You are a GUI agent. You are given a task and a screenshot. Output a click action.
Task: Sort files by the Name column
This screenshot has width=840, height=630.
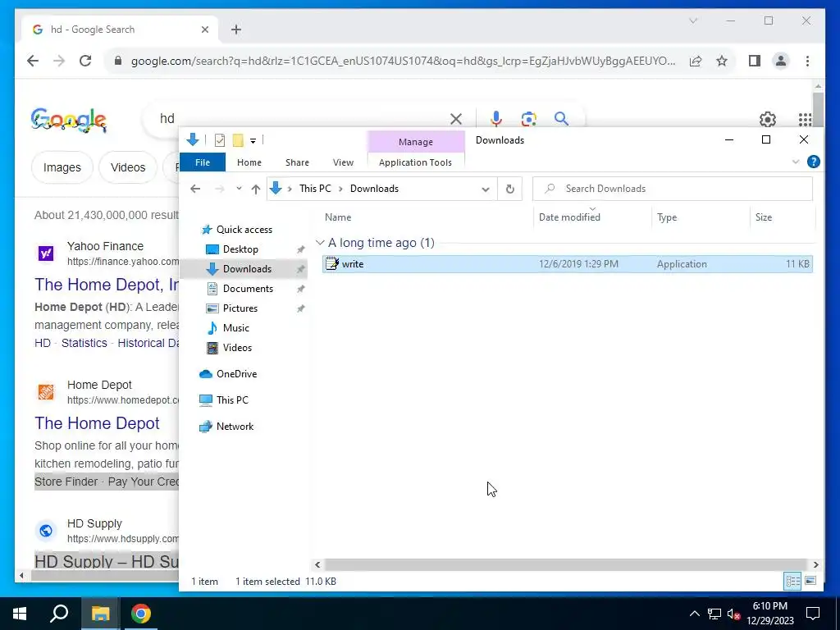338,217
